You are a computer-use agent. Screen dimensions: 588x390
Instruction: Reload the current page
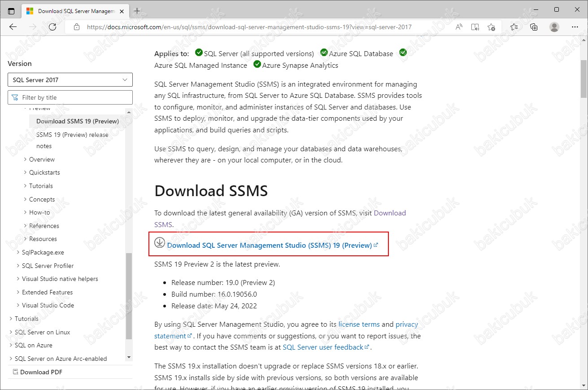tap(52, 27)
